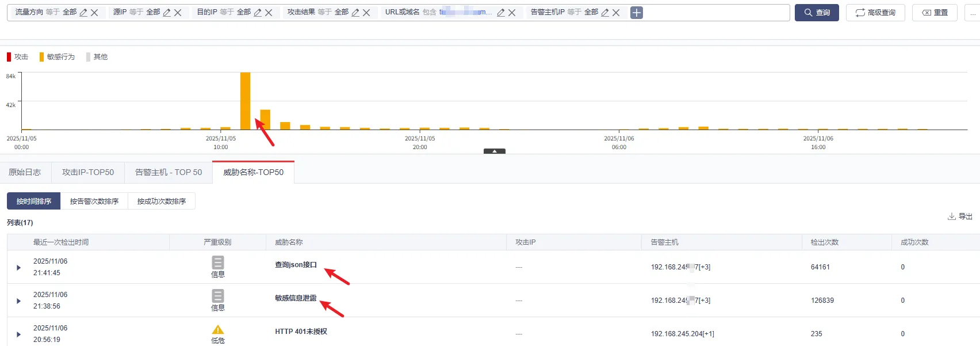980x346 pixels.
Task: Expand the 查询json接口 threat row
Action: [x=18, y=268]
